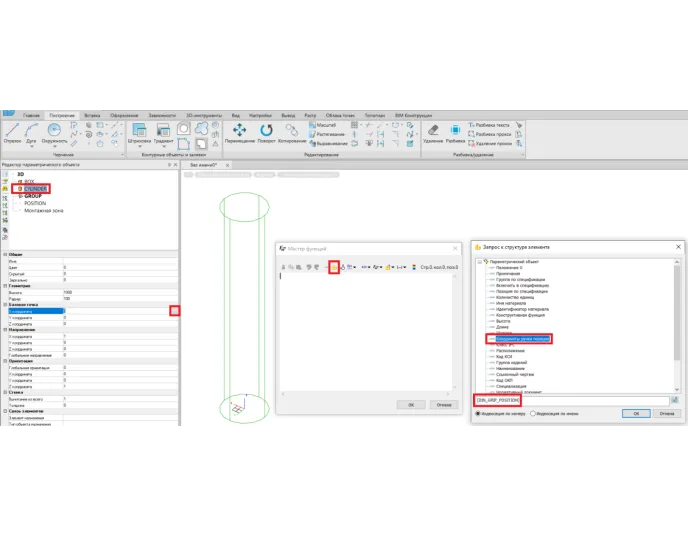Select the Растягивание stretch command

tap(327, 134)
